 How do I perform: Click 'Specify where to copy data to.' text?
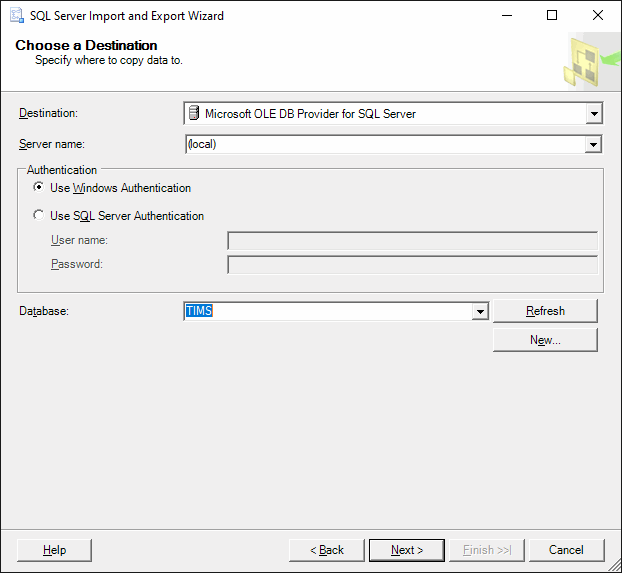[109, 60]
